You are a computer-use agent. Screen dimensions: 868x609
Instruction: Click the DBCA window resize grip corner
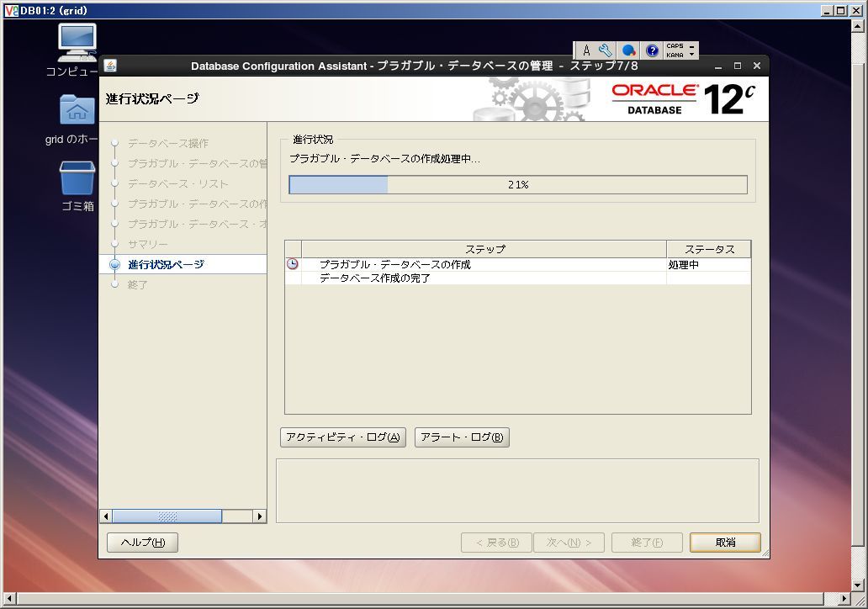coord(765,553)
